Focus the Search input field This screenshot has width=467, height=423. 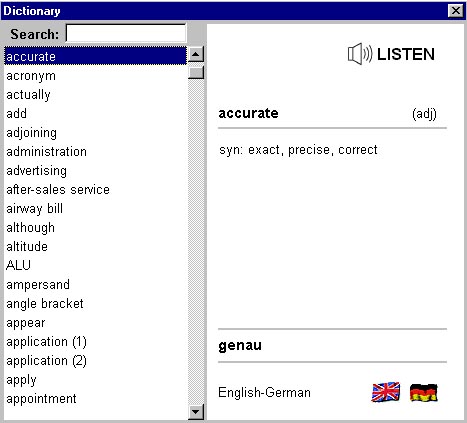click(x=126, y=33)
